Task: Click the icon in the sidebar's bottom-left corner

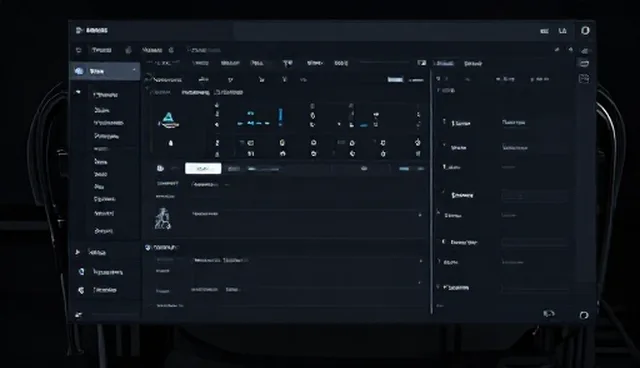Action: [x=78, y=315]
